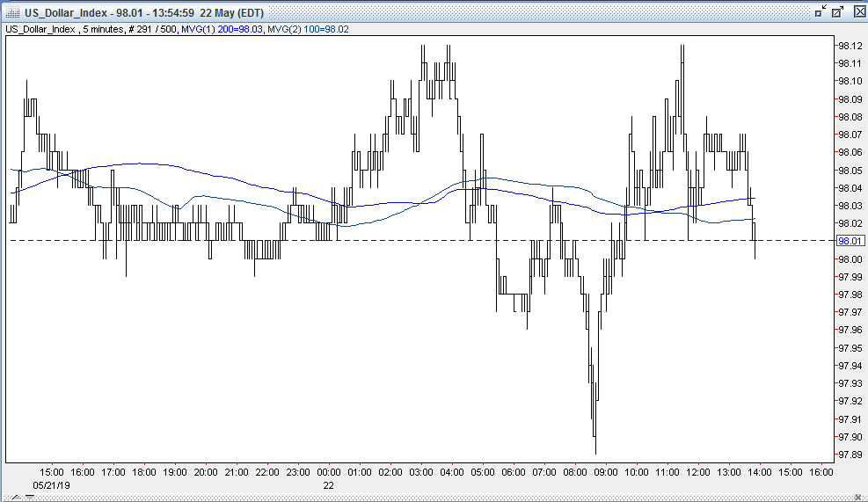Click the up arrow on bottom split divider
Viewport: 868px width, 502px height.
(16, 498)
